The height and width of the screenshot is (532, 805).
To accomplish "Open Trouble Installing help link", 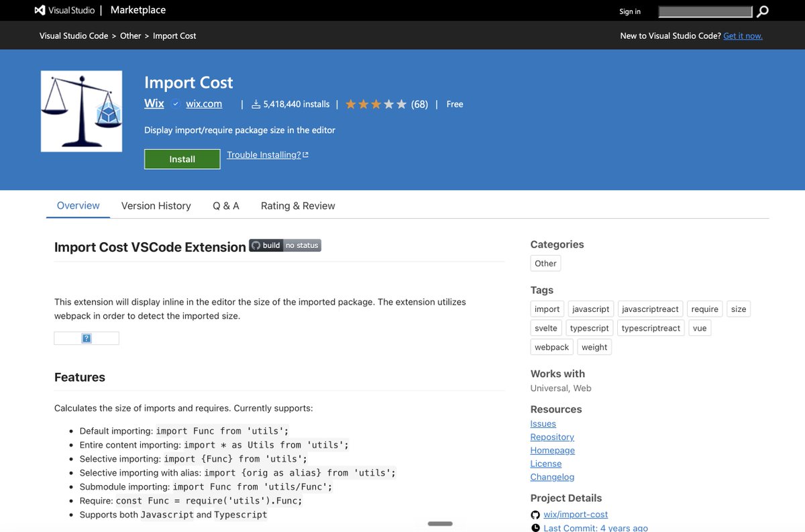I will tap(267, 155).
